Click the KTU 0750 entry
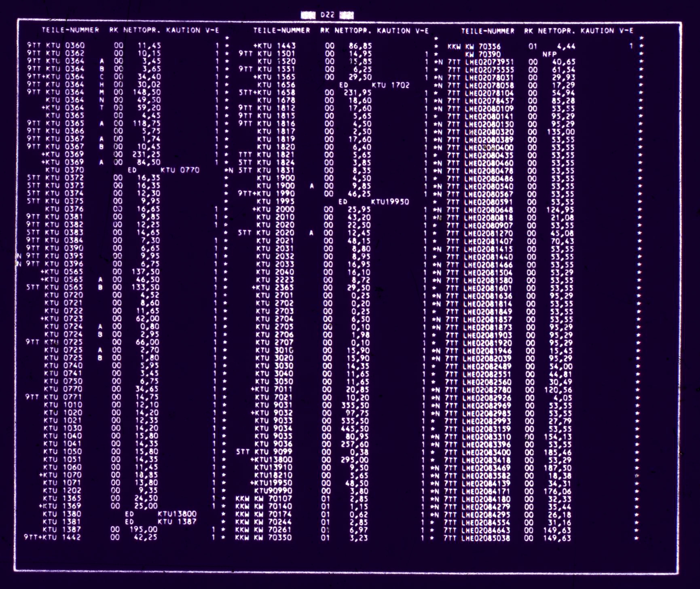 [x=63, y=381]
